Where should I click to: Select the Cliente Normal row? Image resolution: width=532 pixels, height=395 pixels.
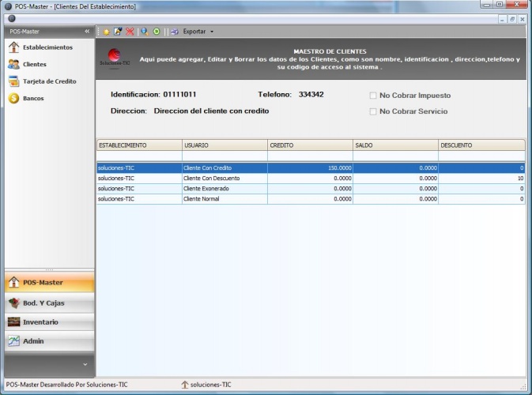[x=311, y=199]
